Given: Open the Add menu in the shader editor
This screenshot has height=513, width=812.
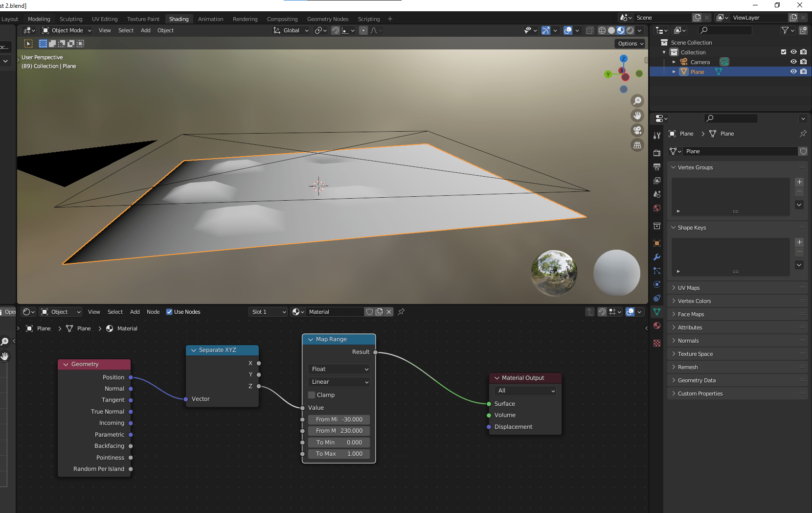Looking at the screenshot, I should 135,311.
